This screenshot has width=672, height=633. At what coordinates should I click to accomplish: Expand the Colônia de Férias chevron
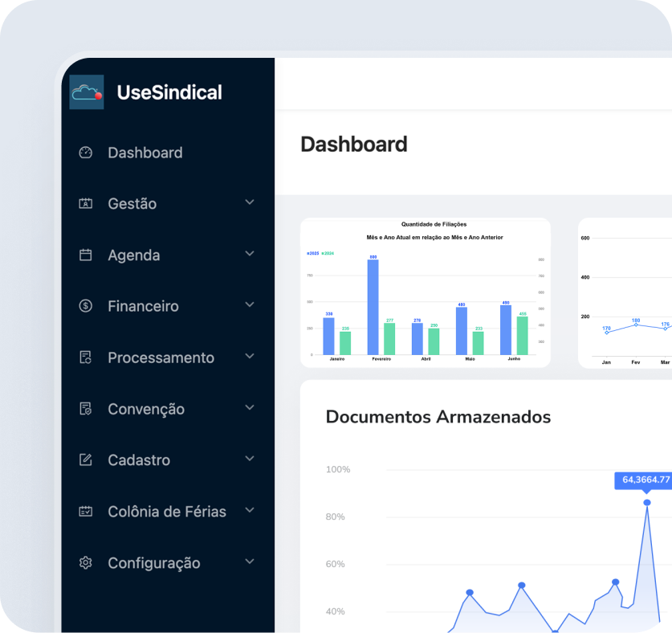pyautogui.click(x=250, y=510)
